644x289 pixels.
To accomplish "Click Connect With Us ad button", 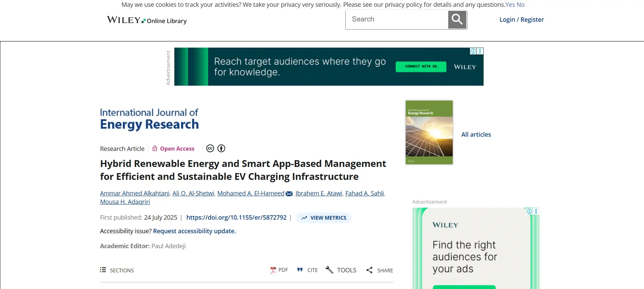I will click(421, 67).
